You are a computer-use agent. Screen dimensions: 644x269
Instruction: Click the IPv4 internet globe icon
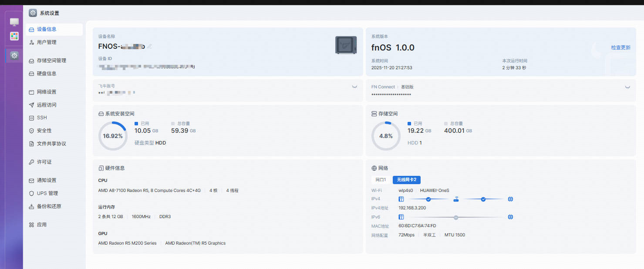click(510, 199)
